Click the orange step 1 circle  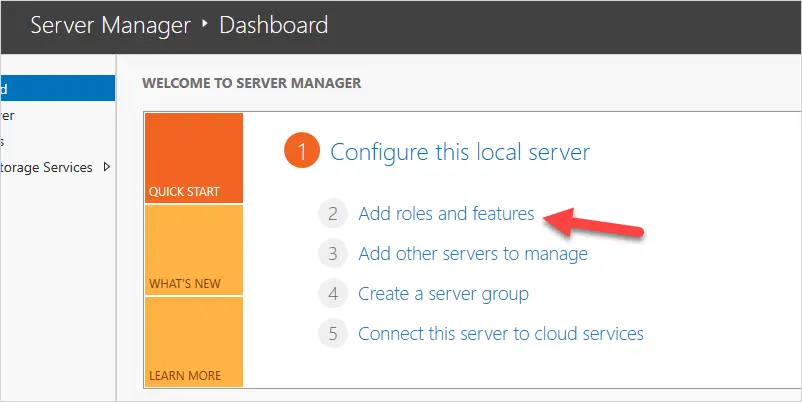pyautogui.click(x=302, y=151)
